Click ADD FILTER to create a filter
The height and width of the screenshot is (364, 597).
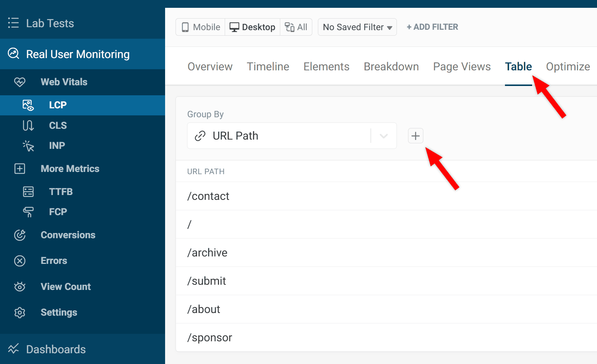coord(432,27)
